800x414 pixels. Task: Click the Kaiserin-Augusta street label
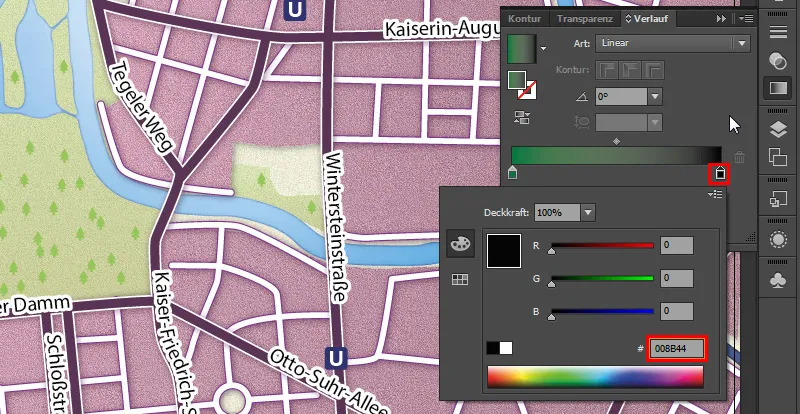441,30
